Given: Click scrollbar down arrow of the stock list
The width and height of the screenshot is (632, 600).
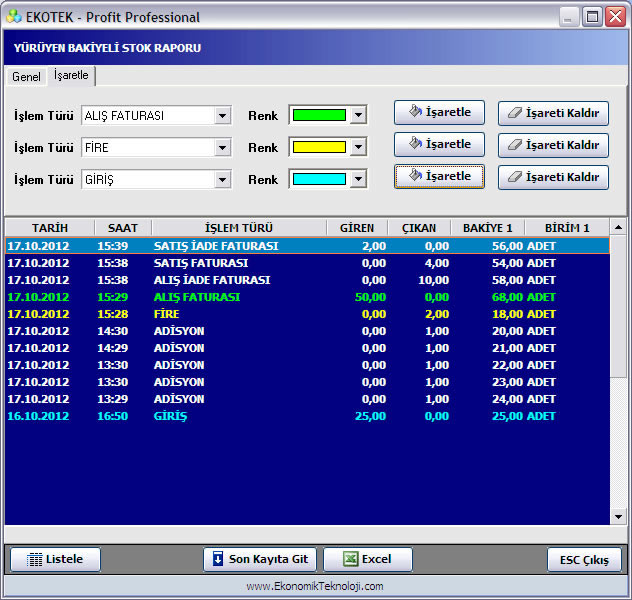Looking at the screenshot, I should coord(618,516).
